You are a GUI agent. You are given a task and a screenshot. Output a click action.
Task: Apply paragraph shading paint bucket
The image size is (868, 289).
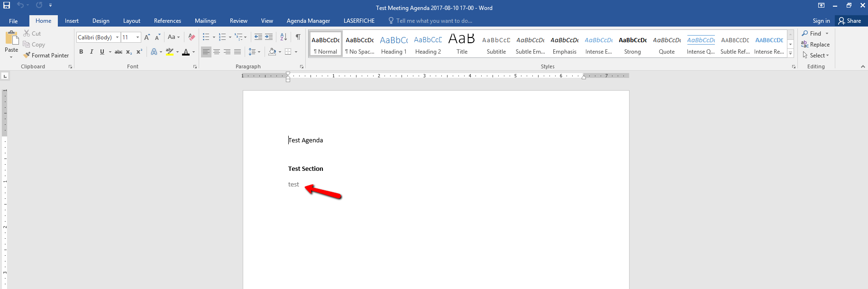pyautogui.click(x=272, y=52)
